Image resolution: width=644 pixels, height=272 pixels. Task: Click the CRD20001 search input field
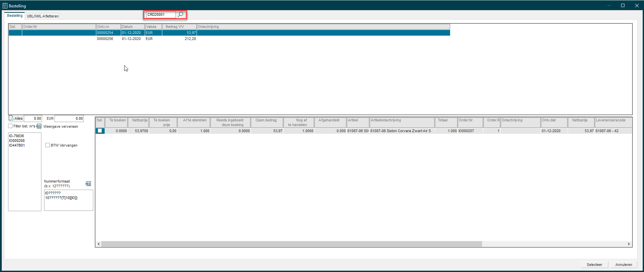(161, 14)
